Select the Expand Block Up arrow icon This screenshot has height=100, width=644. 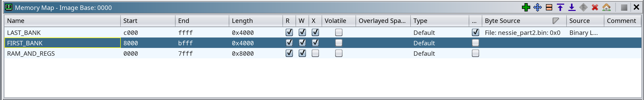click(x=560, y=7)
